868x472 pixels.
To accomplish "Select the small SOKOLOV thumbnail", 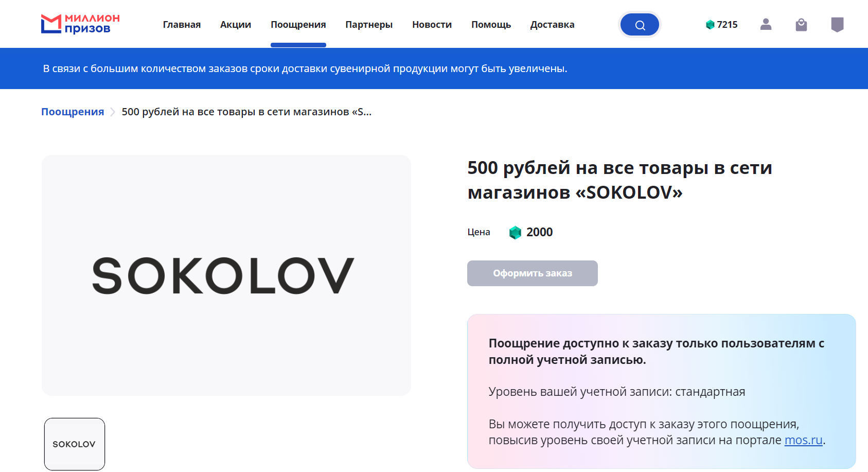I will pos(75,444).
